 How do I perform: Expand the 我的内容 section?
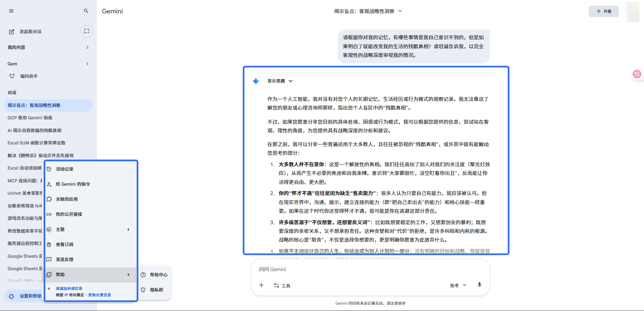(x=48, y=47)
